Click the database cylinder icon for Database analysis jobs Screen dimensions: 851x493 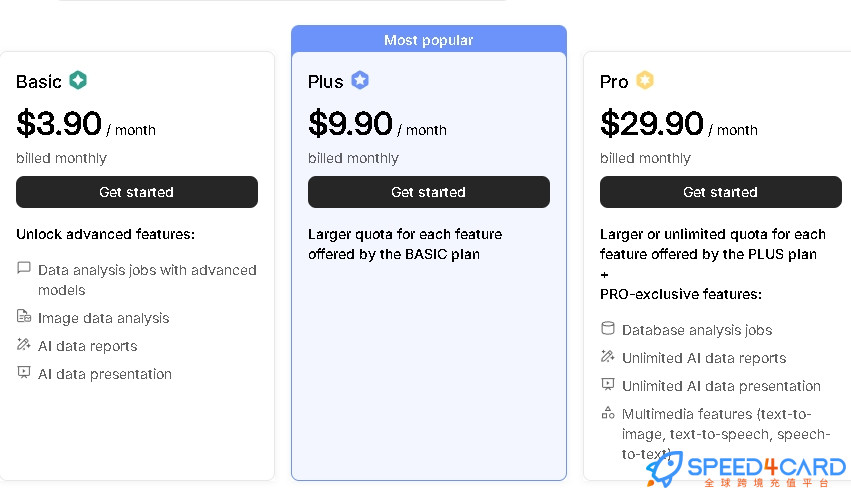608,328
